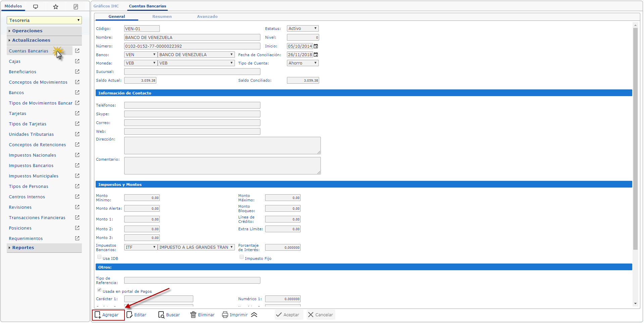Collapse toolbar using double chevron icon

pyautogui.click(x=254, y=315)
